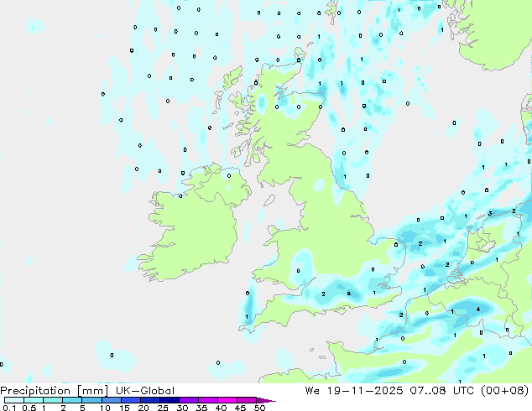Screen dimensions: 532x411
Task: Click the '25' legend scale label
Action: click(x=163, y=408)
